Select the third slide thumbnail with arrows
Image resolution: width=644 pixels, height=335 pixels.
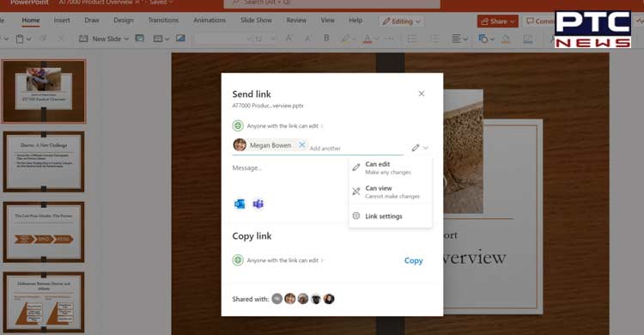(44, 232)
